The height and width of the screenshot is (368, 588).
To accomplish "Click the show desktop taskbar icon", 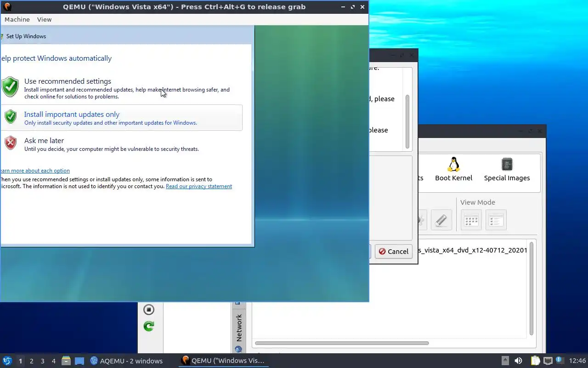I will point(79,361).
